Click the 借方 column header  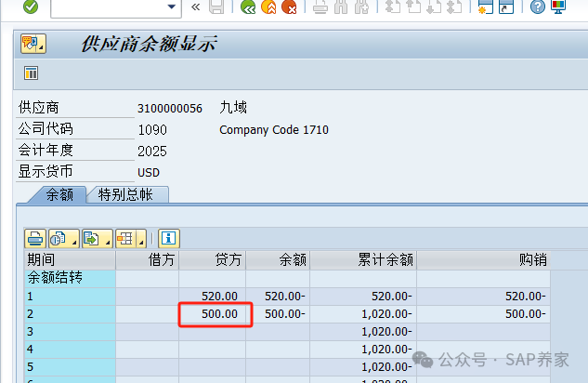(x=148, y=259)
